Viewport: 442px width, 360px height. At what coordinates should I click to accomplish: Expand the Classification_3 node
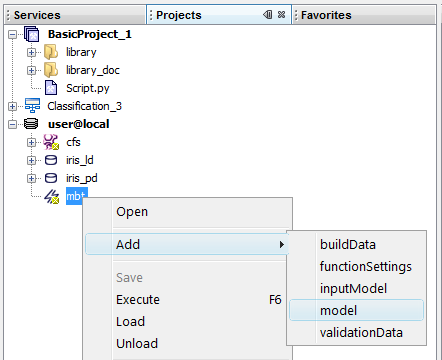pyautogui.click(x=13, y=106)
